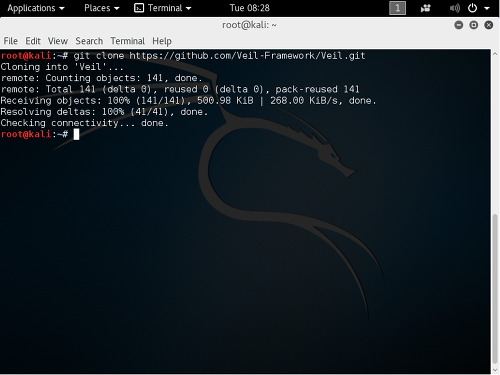Click the "Checking connectivity... done." line
This screenshot has width=500, height=375.
pyautogui.click(x=84, y=123)
